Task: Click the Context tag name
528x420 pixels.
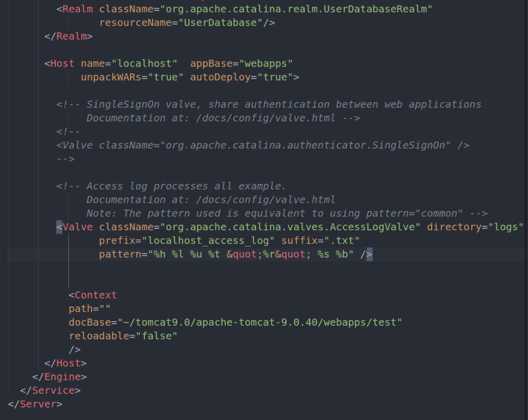Action: click(x=95, y=295)
